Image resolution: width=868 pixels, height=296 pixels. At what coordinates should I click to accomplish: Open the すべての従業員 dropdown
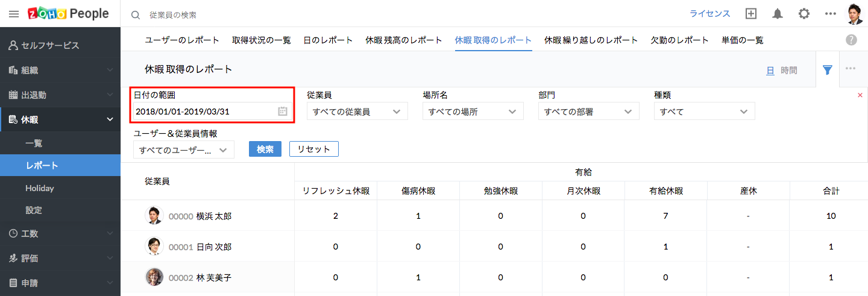[x=357, y=112]
